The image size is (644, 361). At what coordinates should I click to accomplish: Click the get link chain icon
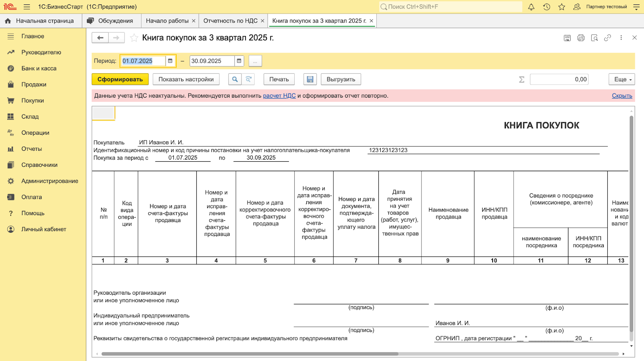point(608,38)
